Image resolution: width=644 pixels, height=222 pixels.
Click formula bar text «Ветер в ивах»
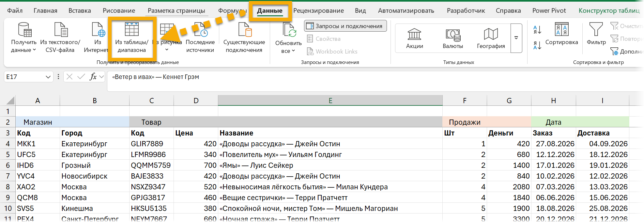(x=133, y=77)
